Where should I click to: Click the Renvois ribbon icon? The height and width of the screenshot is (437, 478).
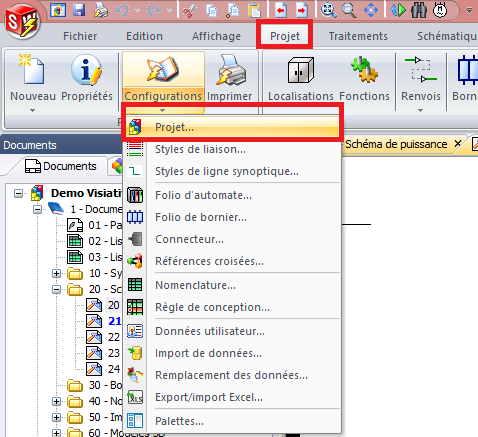tap(421, 70)
